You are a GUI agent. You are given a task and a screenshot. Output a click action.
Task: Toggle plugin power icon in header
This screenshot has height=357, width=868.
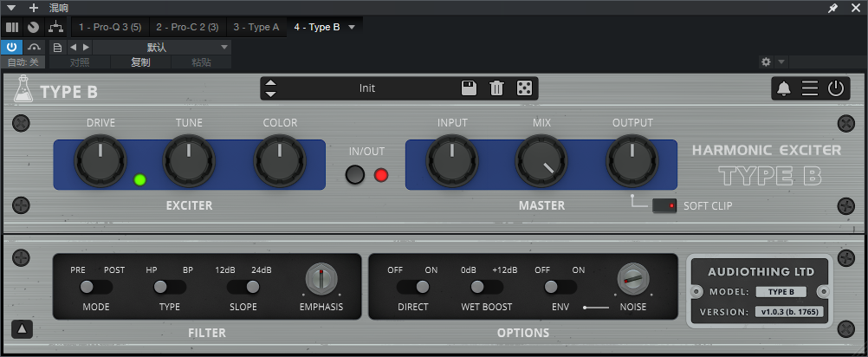(x=836, y=88)
